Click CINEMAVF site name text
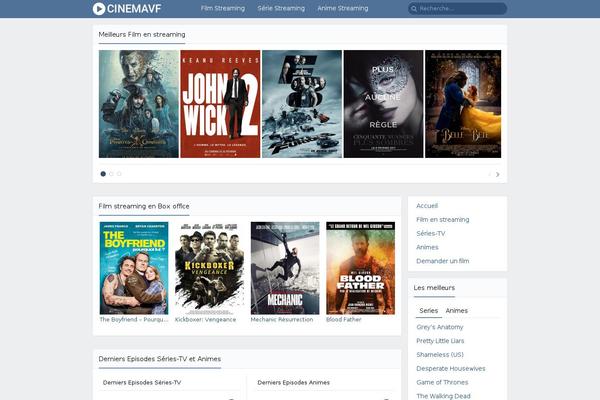 pos(134,8)
